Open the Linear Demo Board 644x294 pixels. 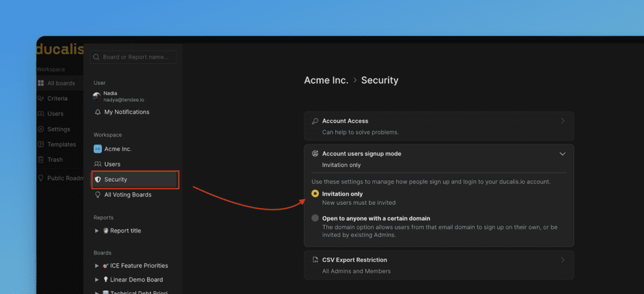point(136,280)
